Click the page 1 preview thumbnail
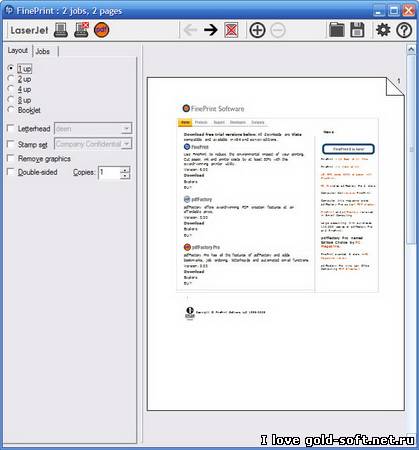Screen dimensions: 419x450 tap(276, 244)
